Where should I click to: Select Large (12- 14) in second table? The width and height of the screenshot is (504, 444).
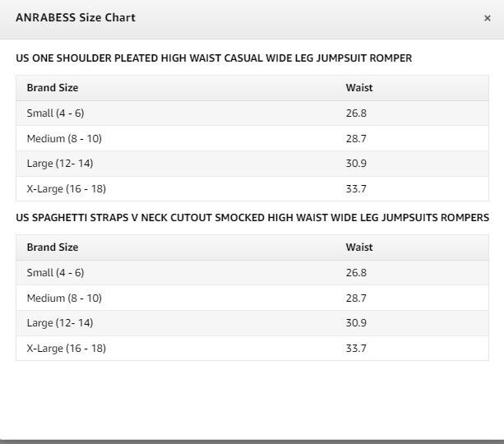(60, 323)
